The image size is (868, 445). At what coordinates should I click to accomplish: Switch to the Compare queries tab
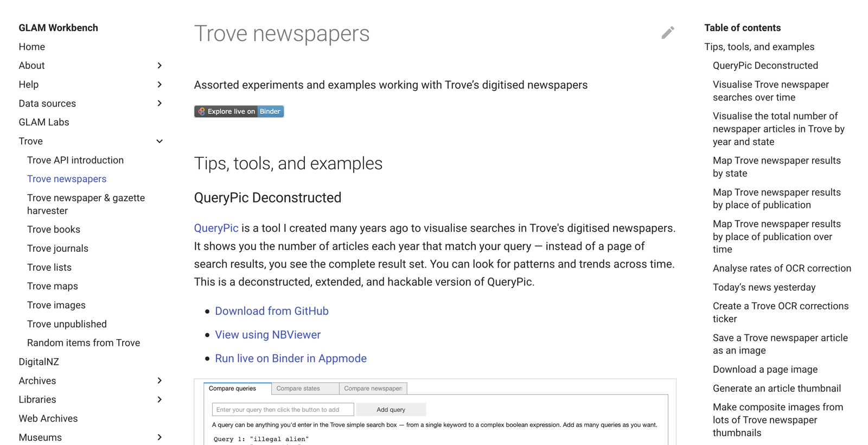[x=238, y=389]
